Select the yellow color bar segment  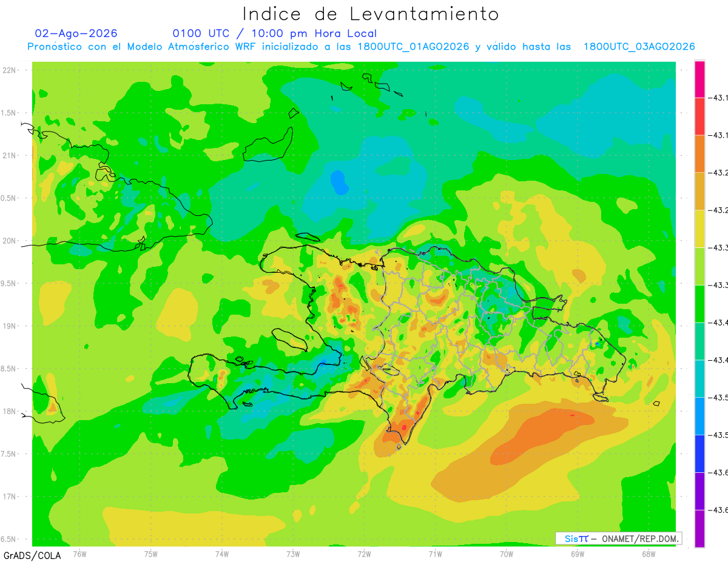(699, 229)
